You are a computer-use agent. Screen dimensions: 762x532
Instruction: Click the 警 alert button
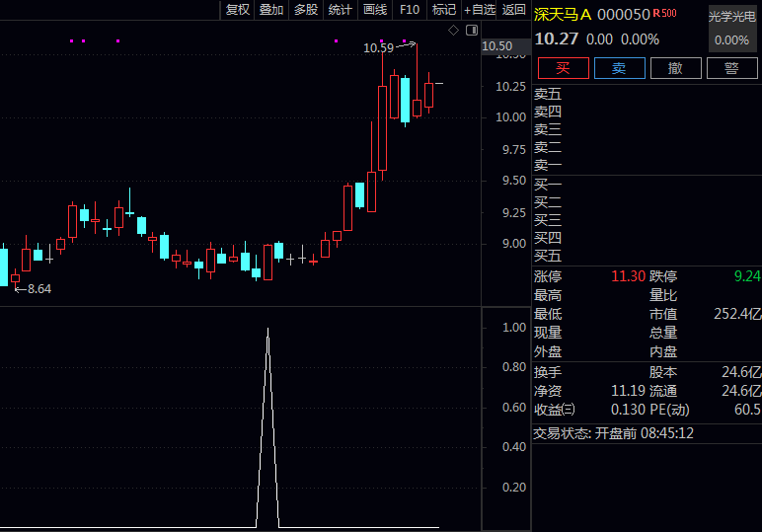[x=731, y=68]
